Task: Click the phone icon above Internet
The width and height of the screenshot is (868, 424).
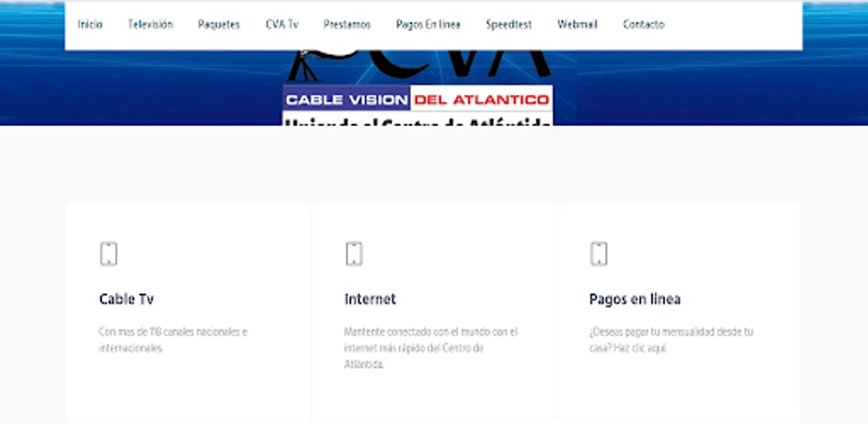Action: click(354, 254)
